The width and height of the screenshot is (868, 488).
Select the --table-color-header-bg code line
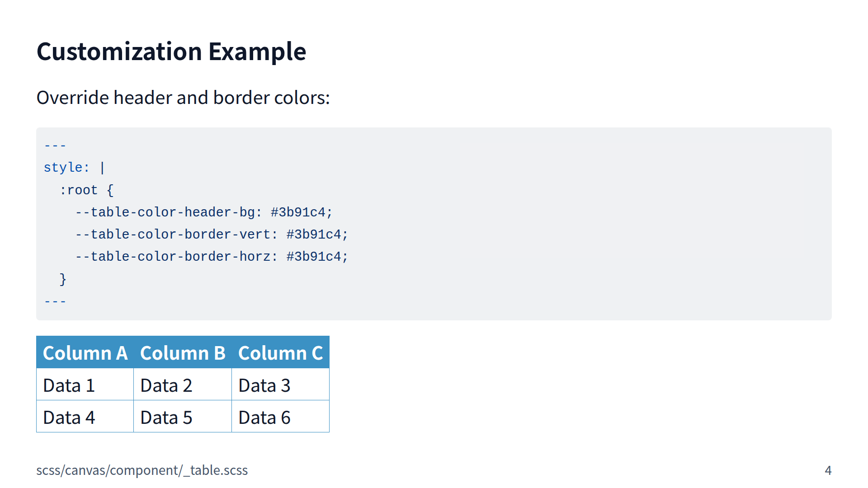(x=204, y=212)
